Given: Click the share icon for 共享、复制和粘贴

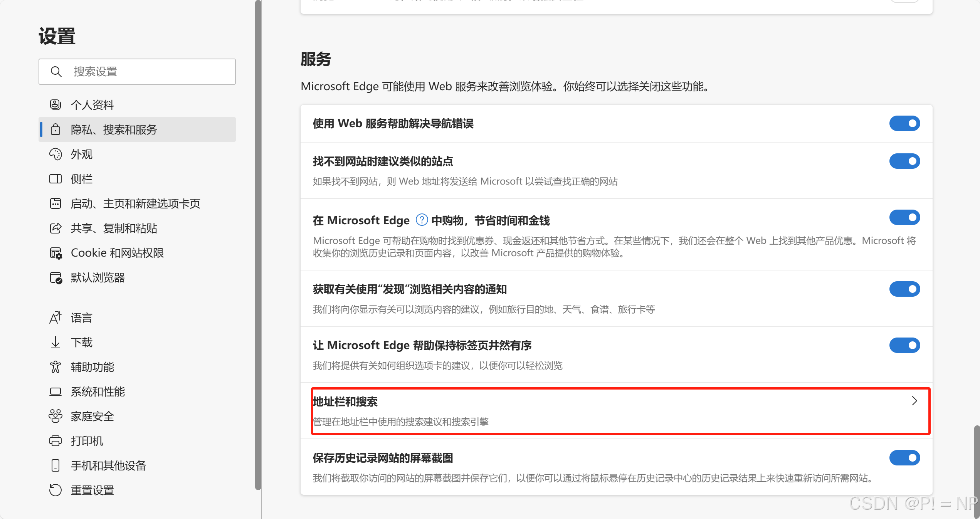Looking at the screenshot, I should click(55, 228).
